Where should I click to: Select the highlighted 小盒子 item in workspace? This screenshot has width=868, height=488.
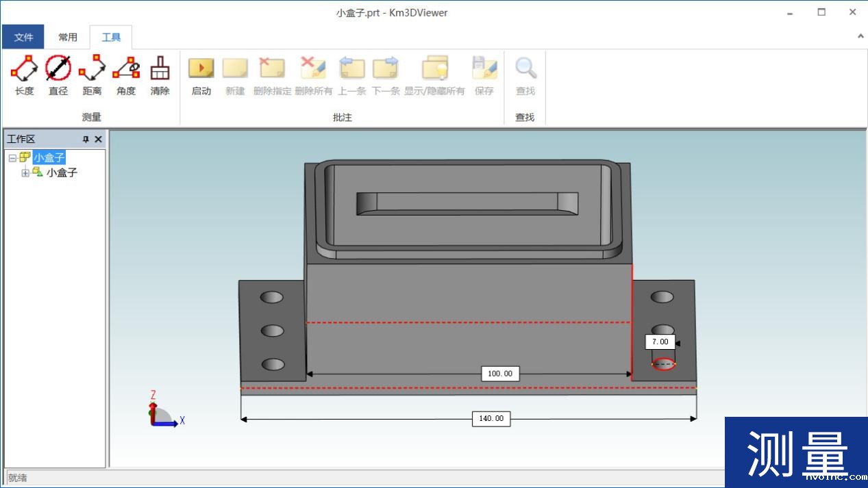click(x=48, y=157)
